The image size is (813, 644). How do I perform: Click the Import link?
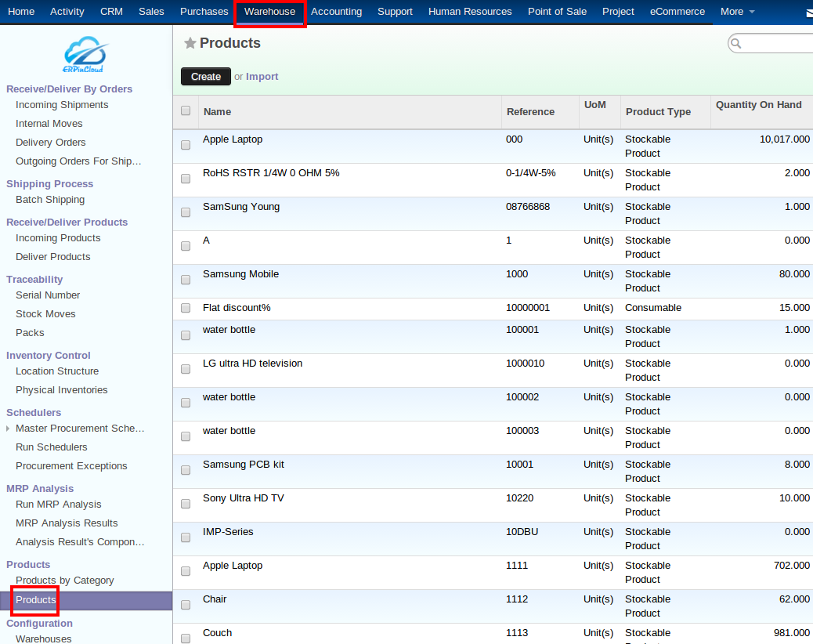pyautogui.click(x=262, y=76)
